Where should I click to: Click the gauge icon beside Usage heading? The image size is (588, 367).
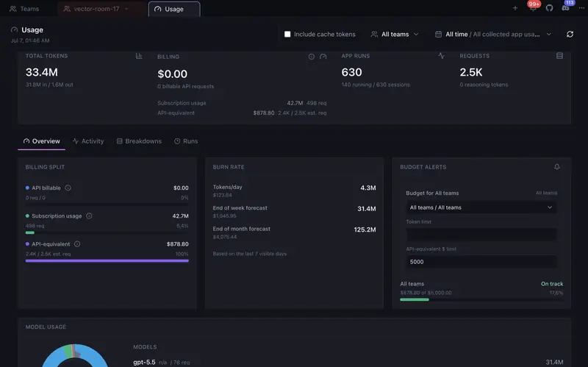coord(14,29)
